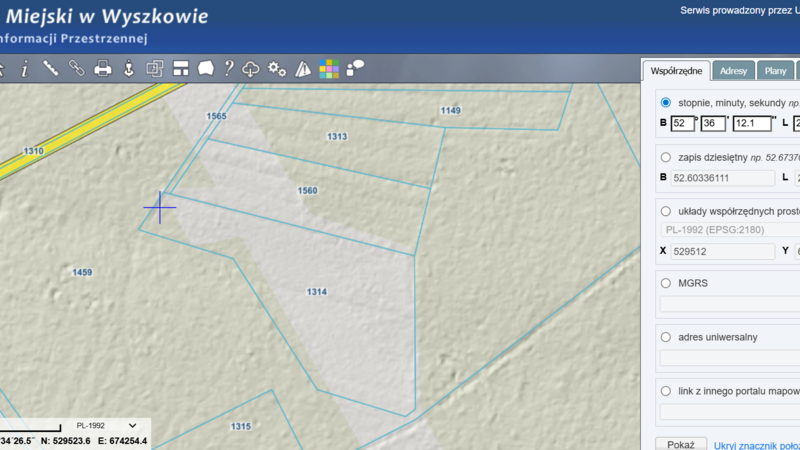This screenshot has width=800, height=450.
Task: Open the print map tool
Action: pos(103,69)
